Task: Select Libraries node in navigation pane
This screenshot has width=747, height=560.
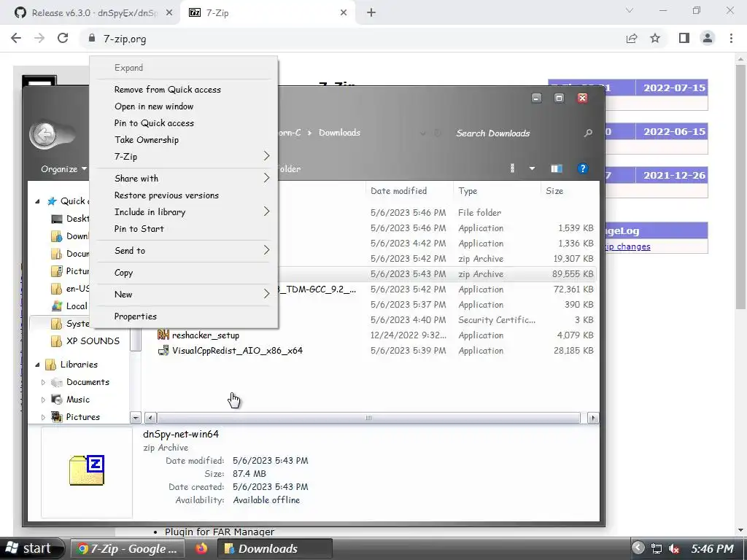Action: pyautogui.click(x=79, y=365)
